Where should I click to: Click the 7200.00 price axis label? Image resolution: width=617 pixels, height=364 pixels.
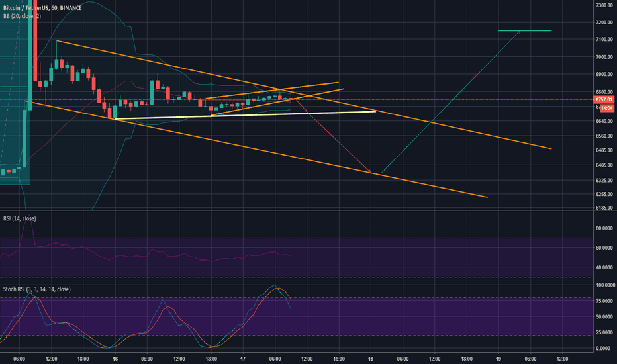click(x=604, y=23)
